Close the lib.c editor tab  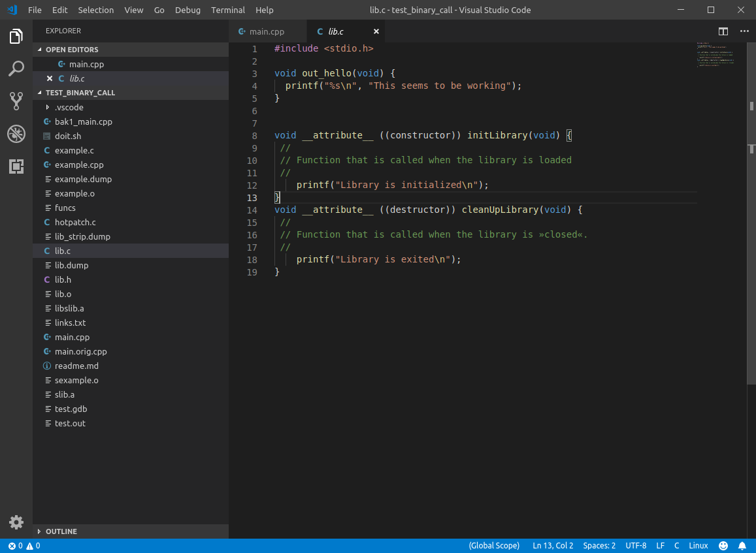(376, 31)
